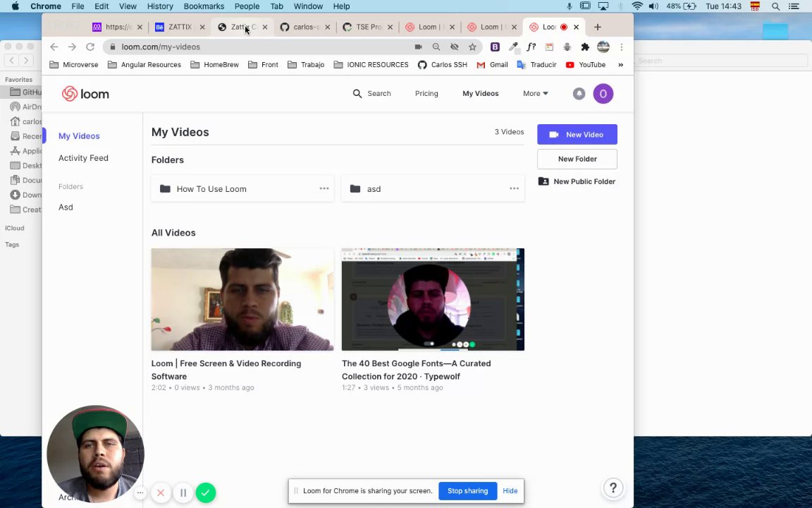
Task: Open the help question mark button
Action: (613, 488)
